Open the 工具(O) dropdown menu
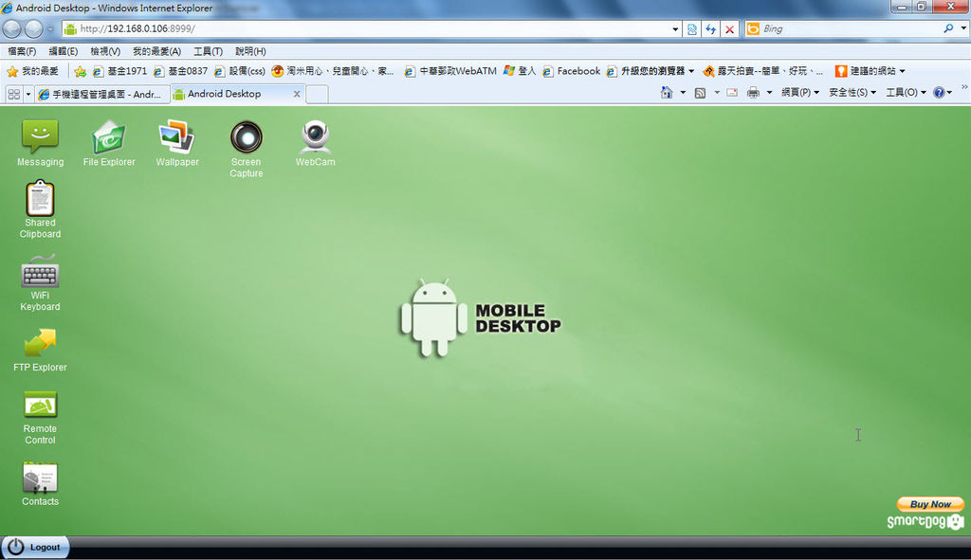 [x=906, y=92]
